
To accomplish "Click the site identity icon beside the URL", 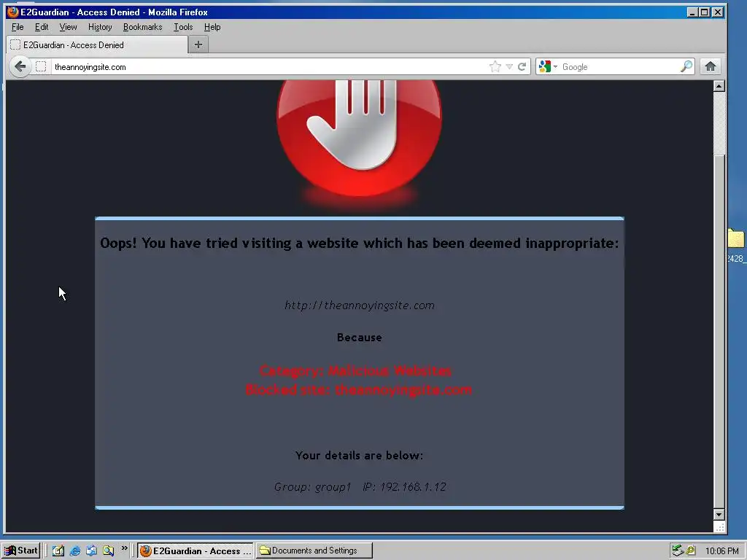I will (42, 66).
